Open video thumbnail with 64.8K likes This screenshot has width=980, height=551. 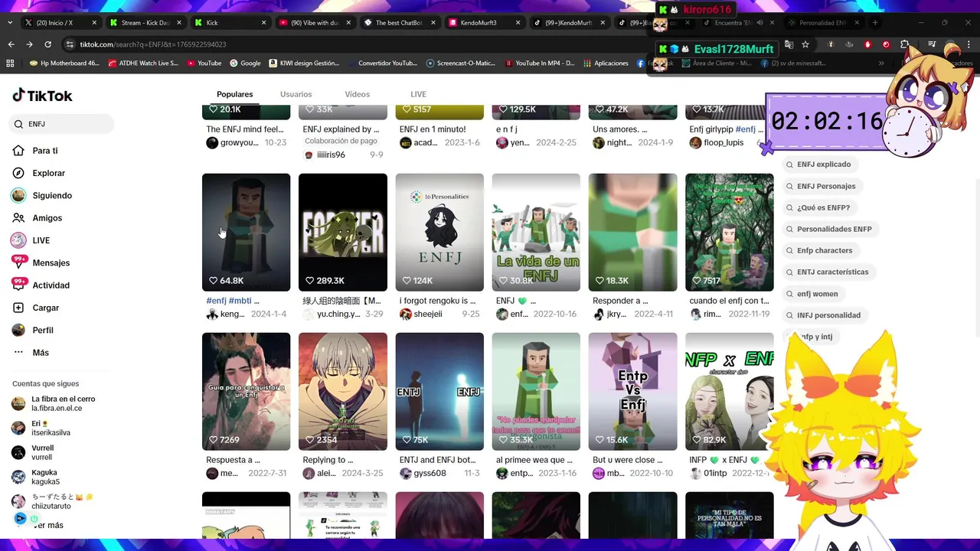pos(246,232)
